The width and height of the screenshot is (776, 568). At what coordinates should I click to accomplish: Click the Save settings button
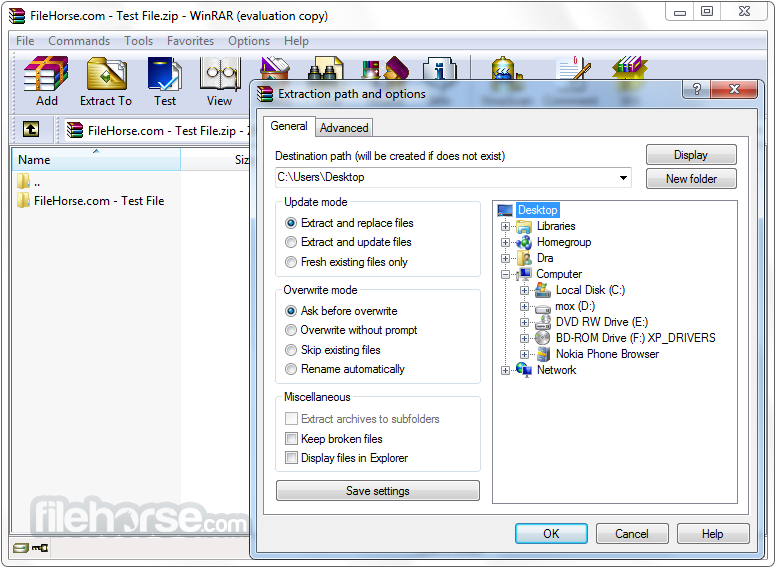tap(378, 491)
